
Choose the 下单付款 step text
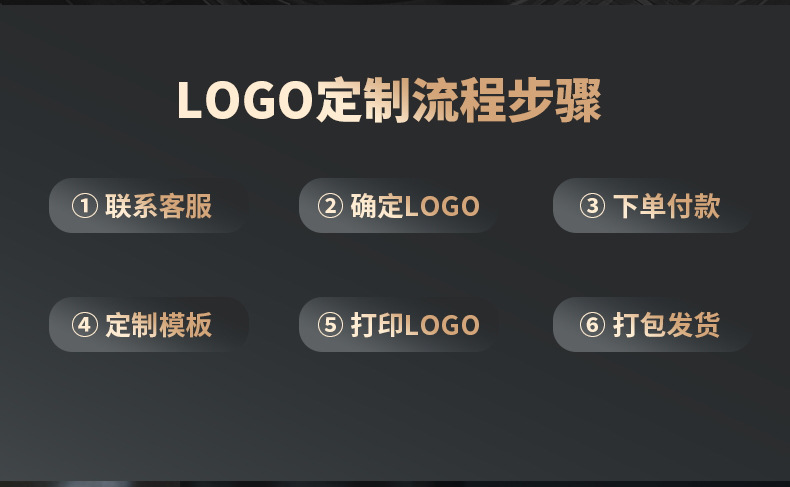coord(667,206)
